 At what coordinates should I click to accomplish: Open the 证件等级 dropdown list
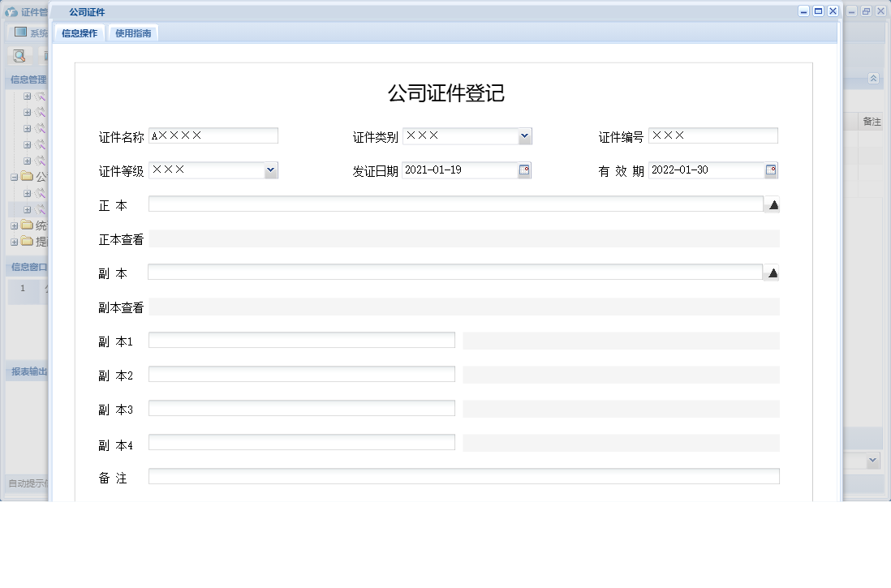pyautogui.click(x=269, y=170)
